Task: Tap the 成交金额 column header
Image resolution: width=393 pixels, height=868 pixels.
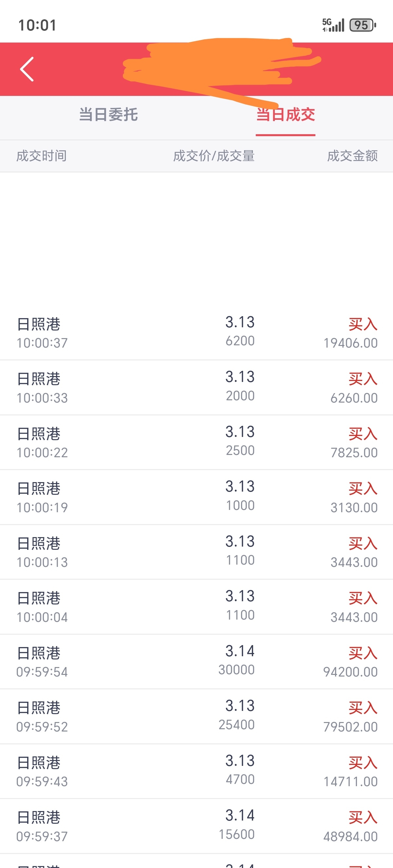Action: click(x=352, y=156)
